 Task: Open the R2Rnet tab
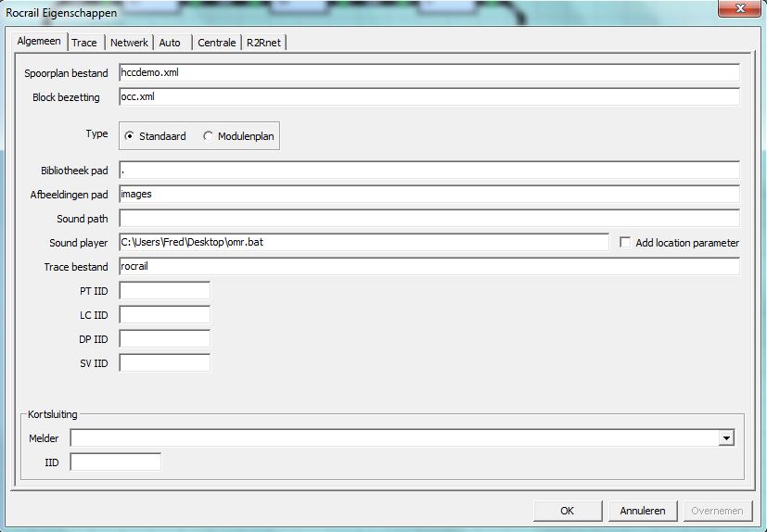point(266,43)
